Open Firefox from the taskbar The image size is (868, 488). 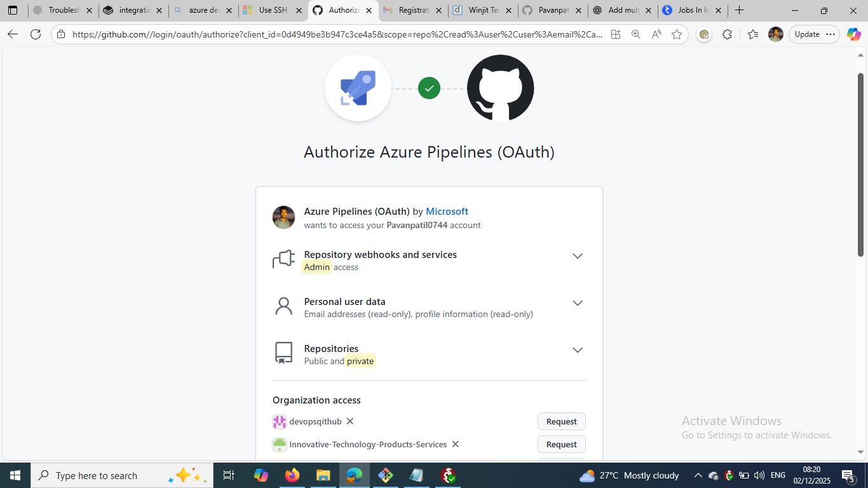click(292, 475)
